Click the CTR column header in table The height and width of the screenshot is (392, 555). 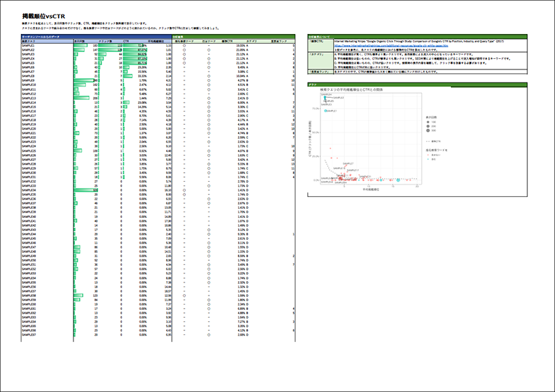coord(126,42)
